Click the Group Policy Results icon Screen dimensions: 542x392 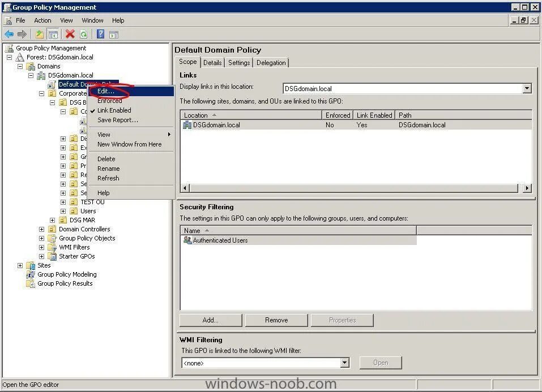(x=31, y=283)
